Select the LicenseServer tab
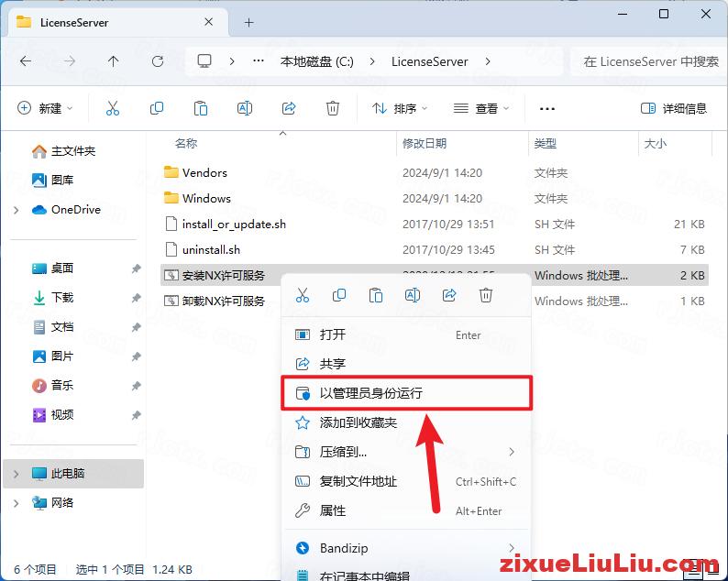The height and width of the screenshot is (581, 728). point(118,22)
